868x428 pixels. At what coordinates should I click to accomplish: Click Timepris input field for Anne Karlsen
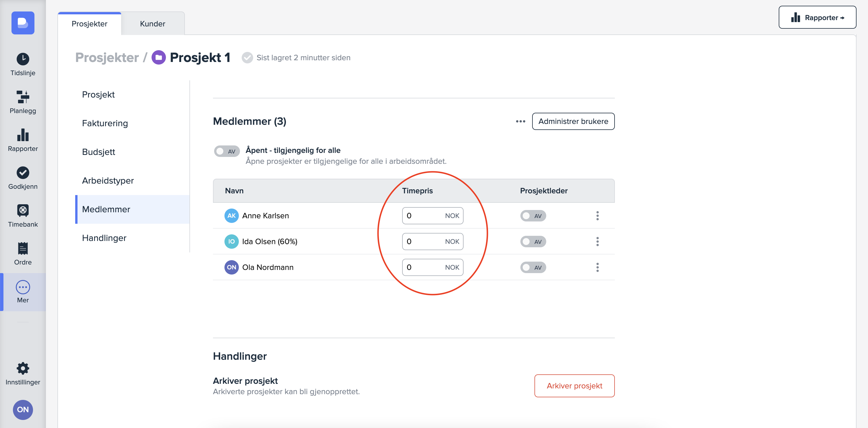click(x=423, y=216)
